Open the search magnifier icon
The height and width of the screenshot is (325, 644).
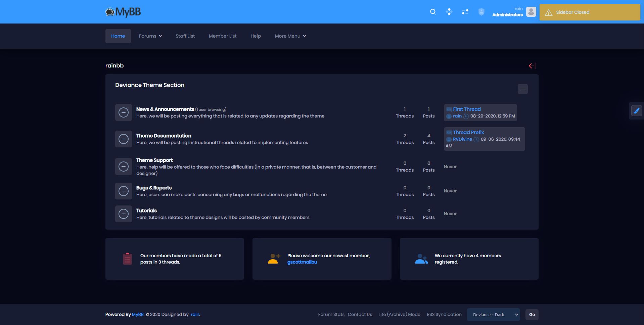coord(433,12)
